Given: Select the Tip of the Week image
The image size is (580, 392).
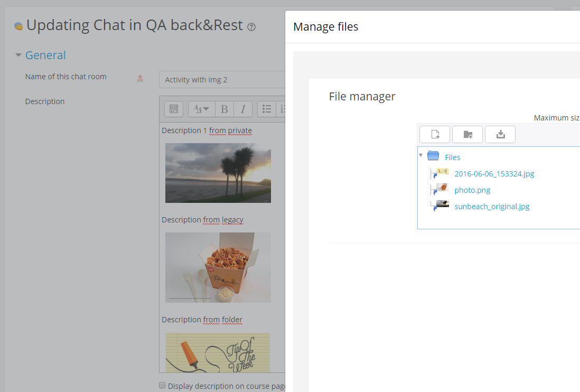Looking at the screenshot, I should coord(218,352).
